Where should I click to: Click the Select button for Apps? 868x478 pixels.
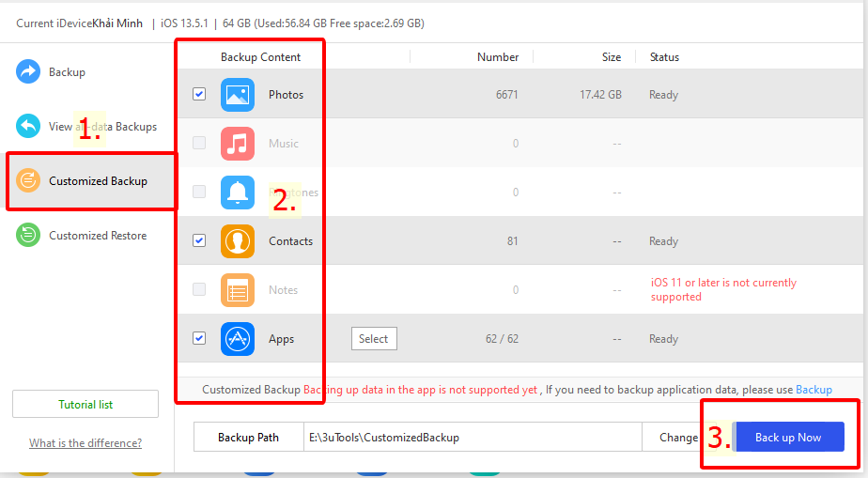click(x=374, y=339)
